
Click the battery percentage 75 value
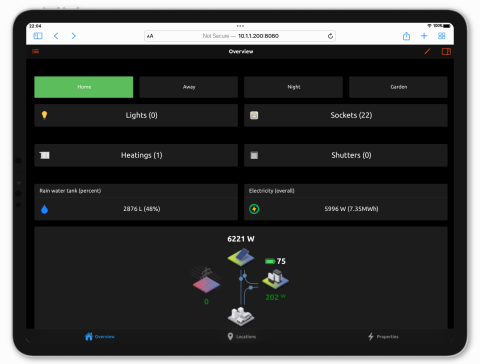[281, 261]
